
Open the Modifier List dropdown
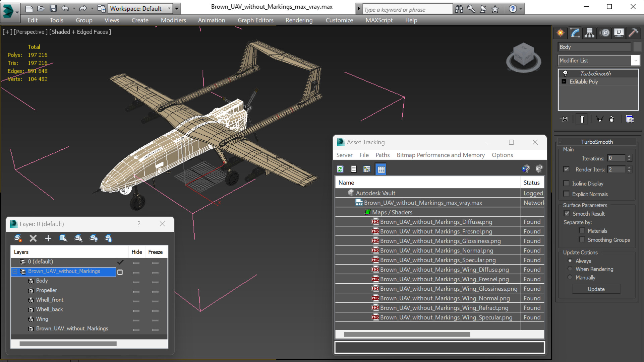(x=599, y=61)
